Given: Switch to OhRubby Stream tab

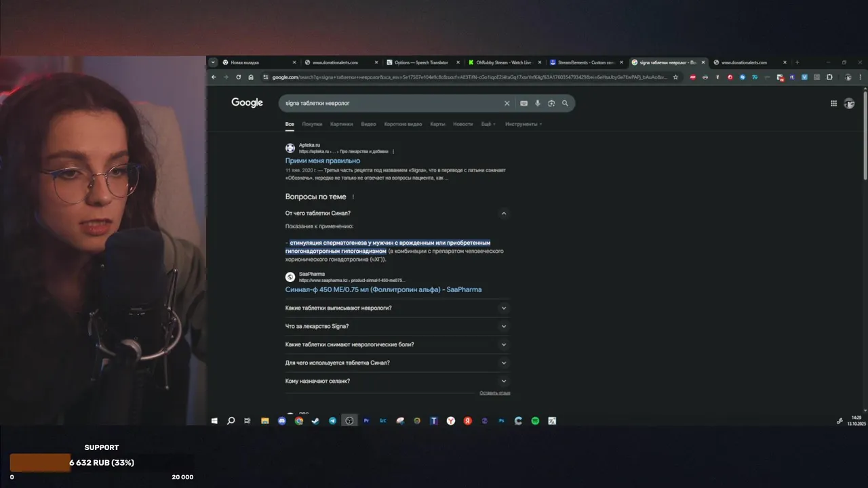Looking at the screenshot, I should click(x=504, y=62).
